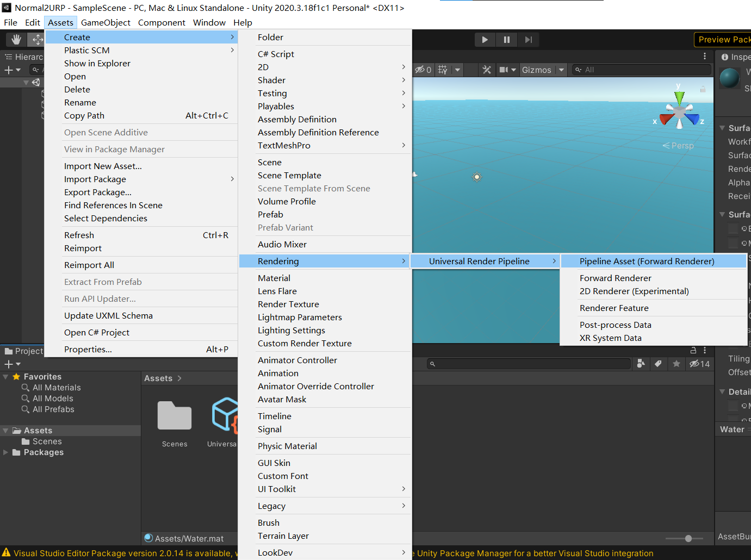The width and height of the screenshot is (751, 560).
Task: Toggle the Gizmos button
Action: [536, 70]
